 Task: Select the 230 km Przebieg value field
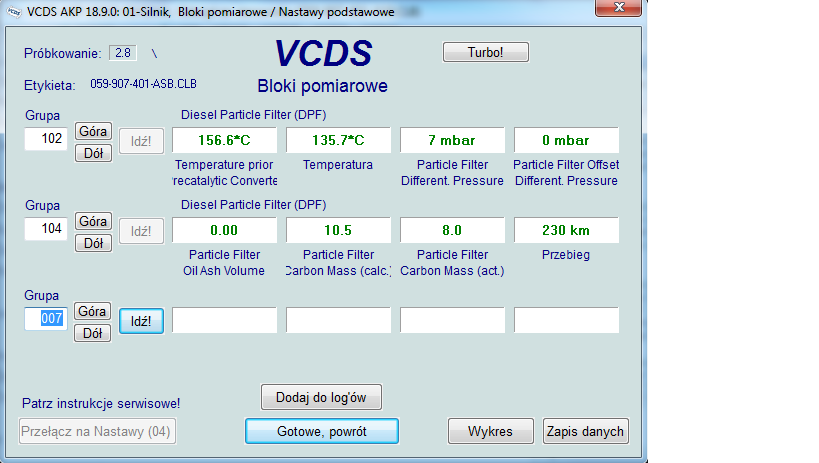pyautogui.click(x=566, y=230)
